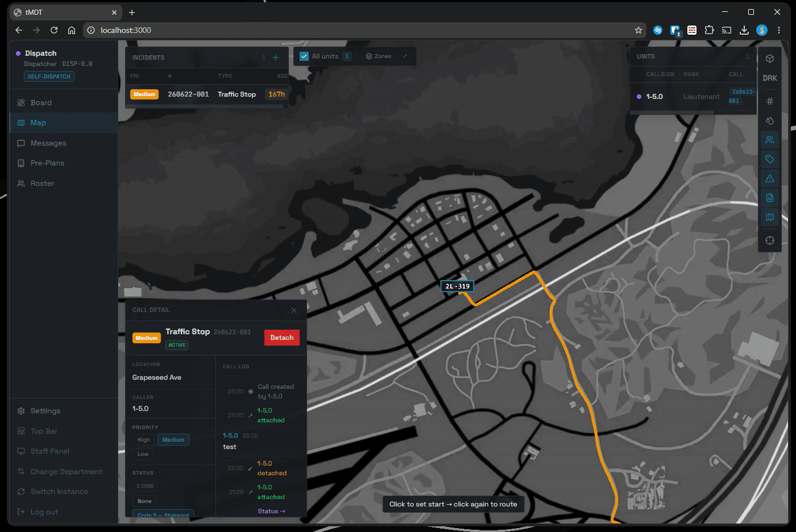
Task: Open Settings in the sidebar
Action: coord(64,411)
